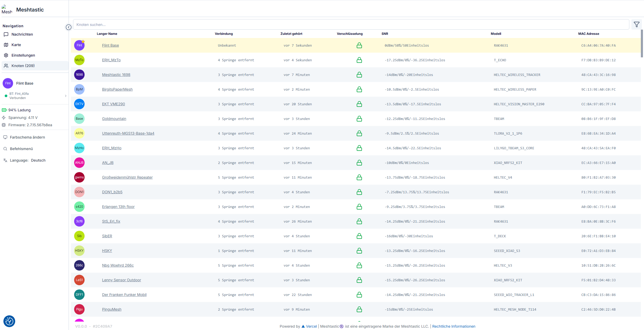Screen dimensions: 644x330
Task: Click the DFF1 teal avatar
Action: point(79,295)
